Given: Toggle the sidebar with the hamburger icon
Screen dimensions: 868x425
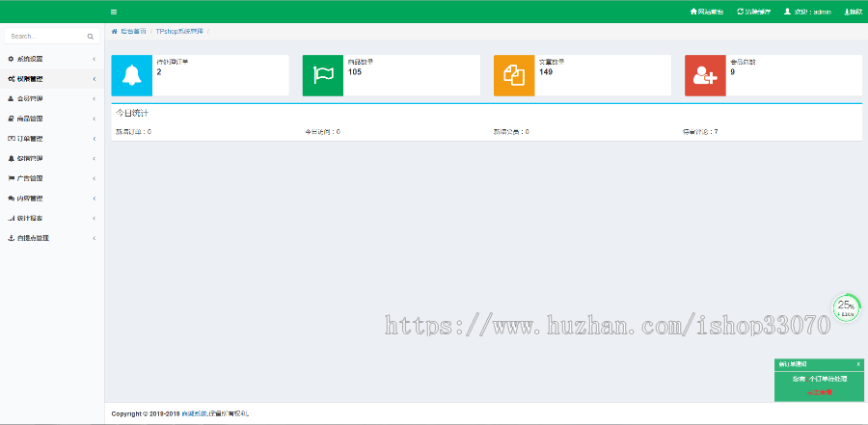Looking at the screenshot, I should [x=114, y=12].
